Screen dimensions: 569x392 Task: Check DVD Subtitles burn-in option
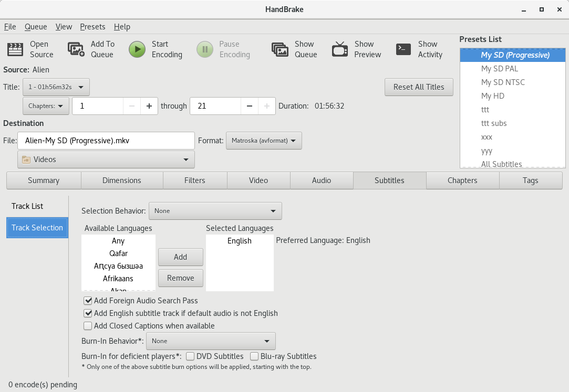(x=190, y=356)
